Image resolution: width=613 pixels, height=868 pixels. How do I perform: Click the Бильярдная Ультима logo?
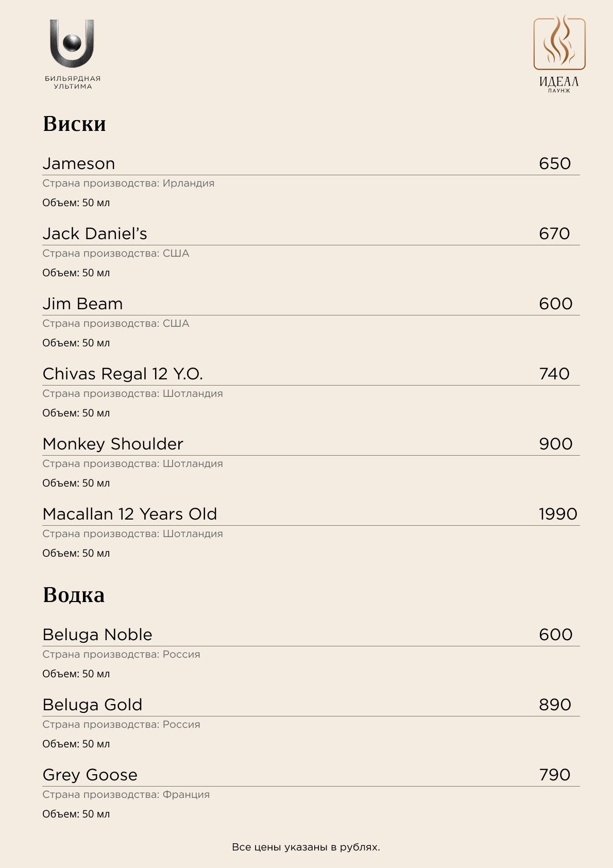point(72,54)
